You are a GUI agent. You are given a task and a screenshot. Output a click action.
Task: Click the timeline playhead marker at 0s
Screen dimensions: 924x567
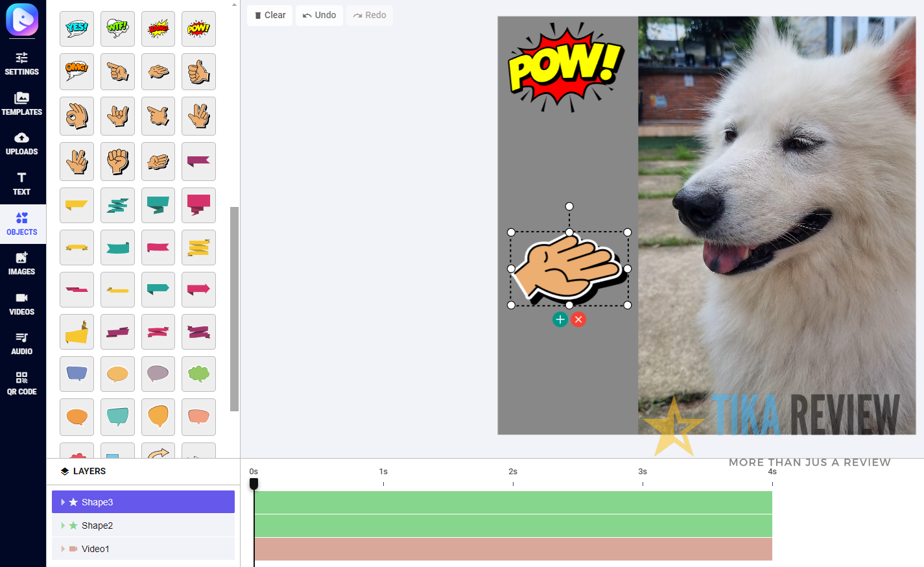(254, 483)
